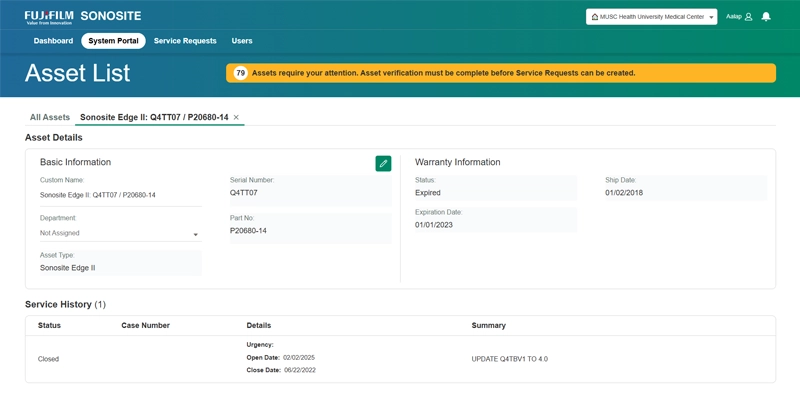Switch to the All Assets tab

49,117
